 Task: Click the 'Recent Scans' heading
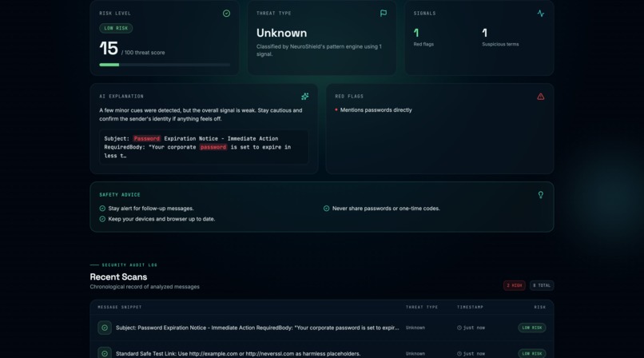[118, 276]
